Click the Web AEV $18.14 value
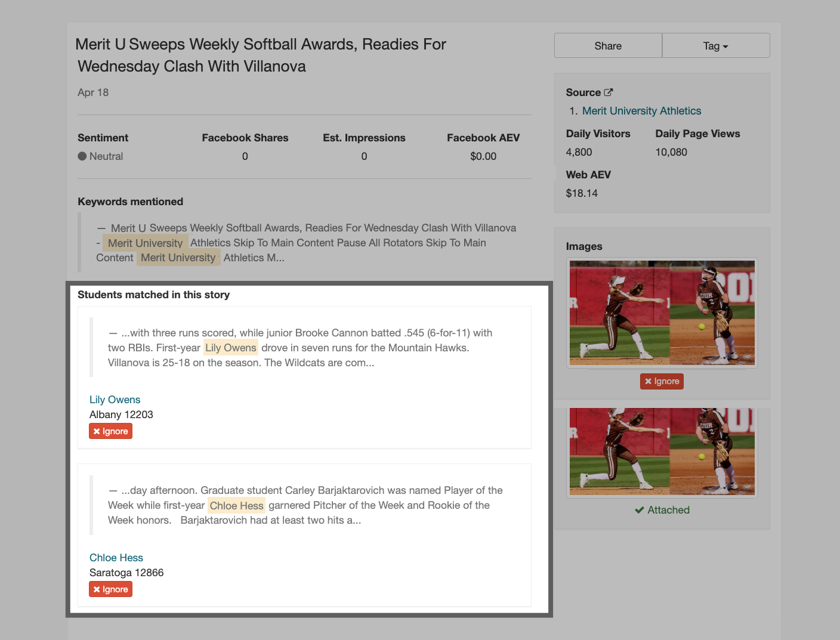 (582, 193)
